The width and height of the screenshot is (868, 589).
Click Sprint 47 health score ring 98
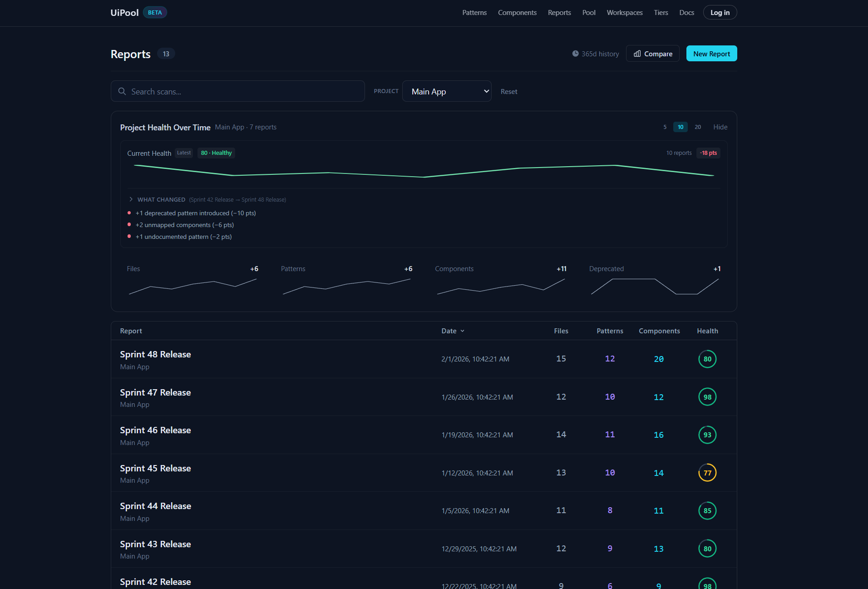point(707,397)
